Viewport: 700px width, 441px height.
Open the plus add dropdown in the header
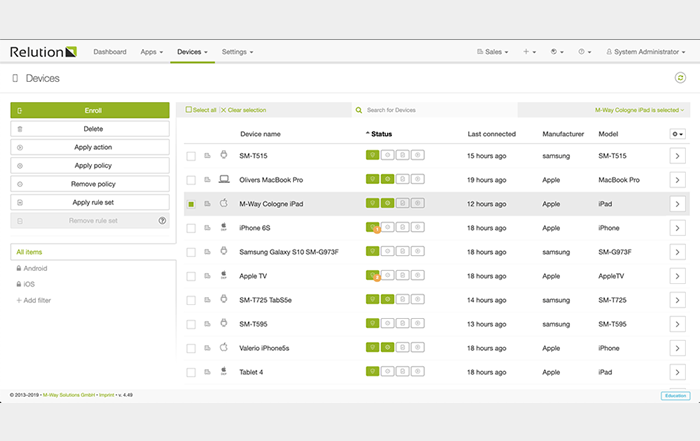(x=529, y=52)
